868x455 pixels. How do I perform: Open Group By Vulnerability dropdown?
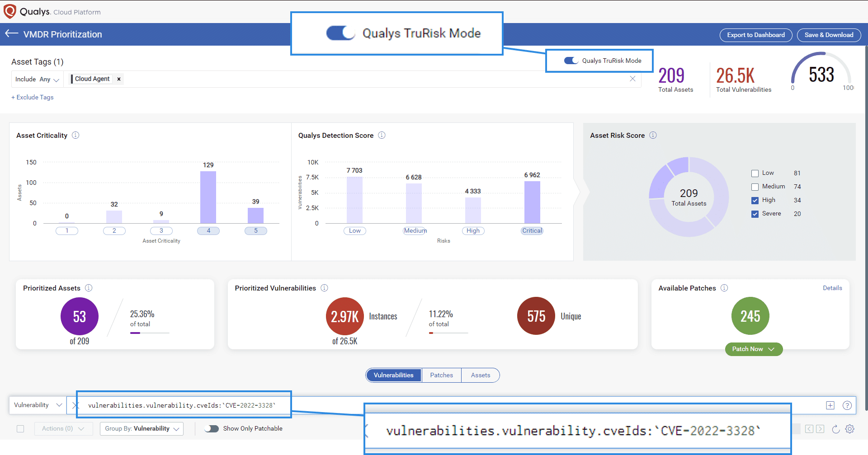click(142, 428)
